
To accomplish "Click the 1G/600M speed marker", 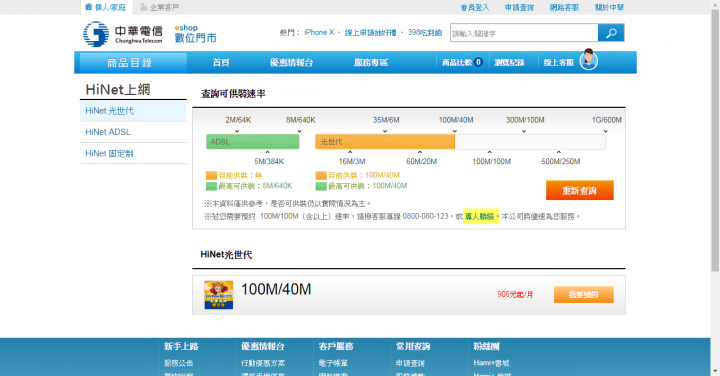I will [x=606, y=120].
